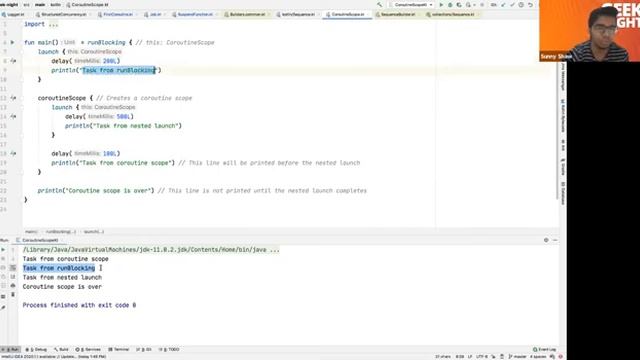640x360 pixels.
Task: Switch to SequenceBuilder.kt editor tab
Action: coord(398,14)
